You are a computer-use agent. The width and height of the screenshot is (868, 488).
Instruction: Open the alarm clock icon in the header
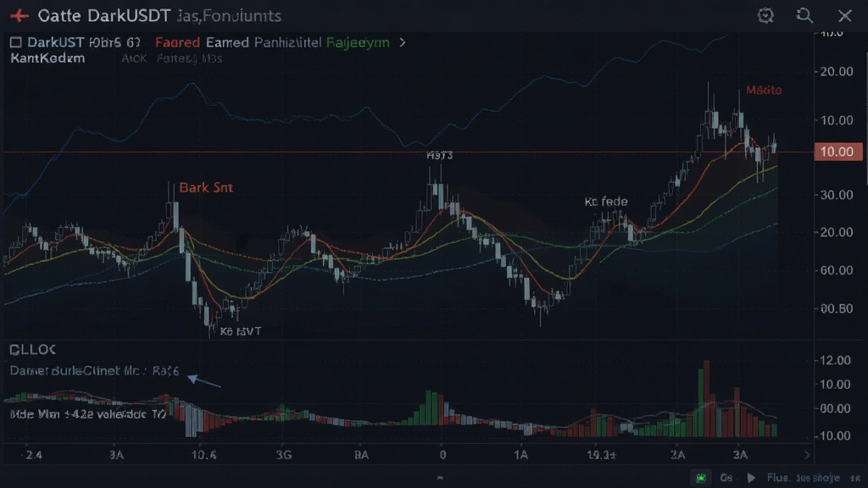(x=765, y=15)
